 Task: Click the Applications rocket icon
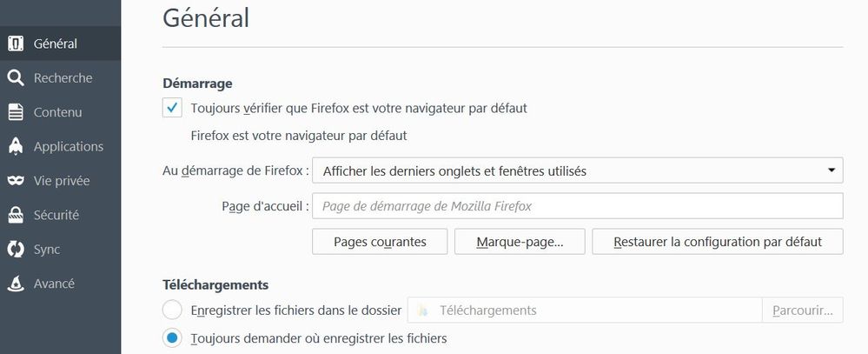tap(16, 147)
